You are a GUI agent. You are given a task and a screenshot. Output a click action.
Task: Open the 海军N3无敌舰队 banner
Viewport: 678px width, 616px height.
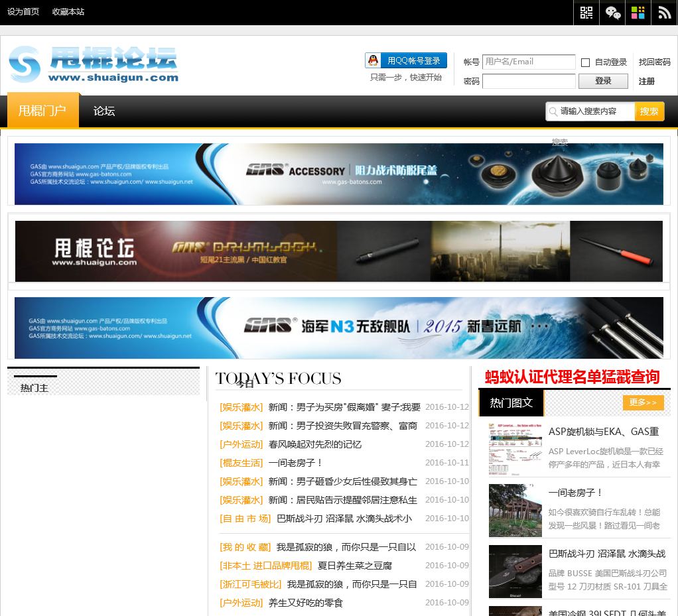coord(338,328)
